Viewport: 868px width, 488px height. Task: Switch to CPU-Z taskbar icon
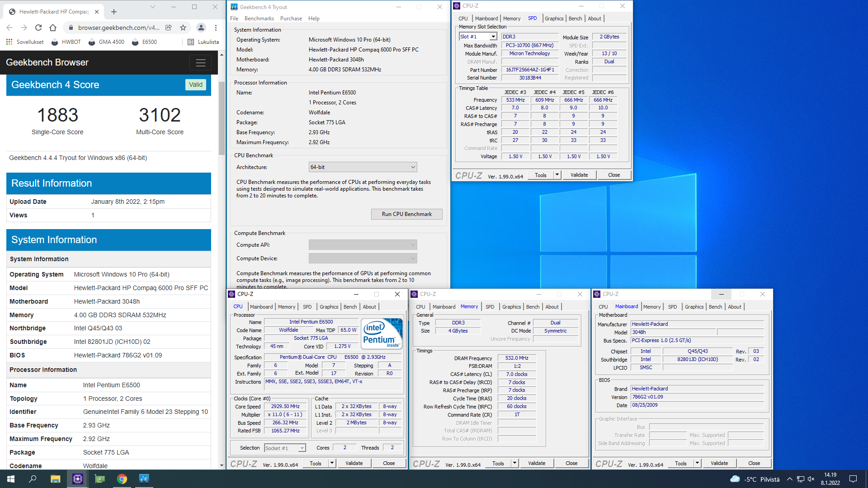(78, 479)
